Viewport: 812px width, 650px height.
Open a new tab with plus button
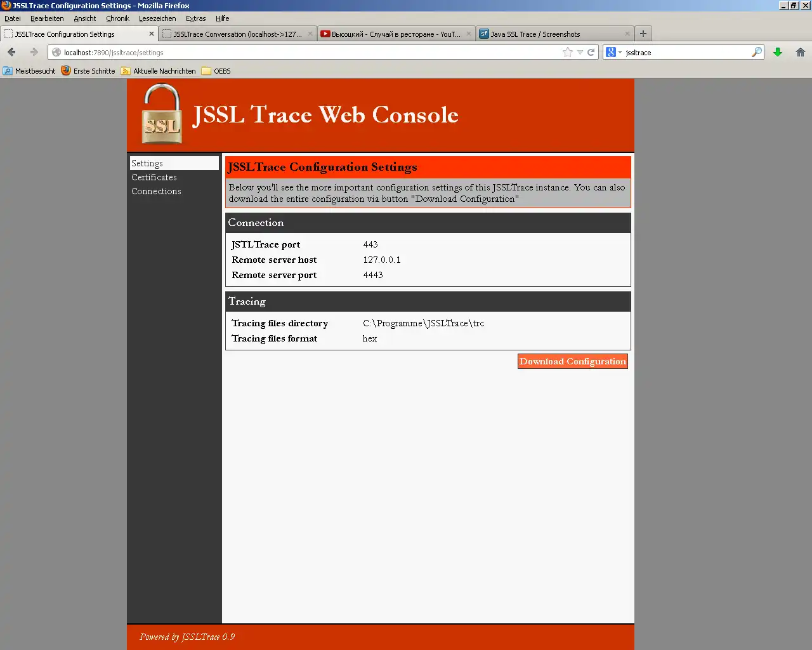(643, 34)
